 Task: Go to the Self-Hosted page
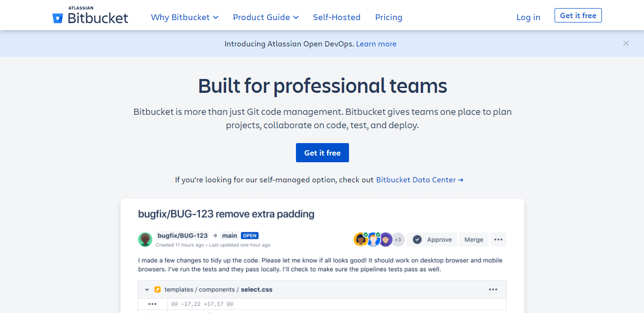click(x=337, y=17)
